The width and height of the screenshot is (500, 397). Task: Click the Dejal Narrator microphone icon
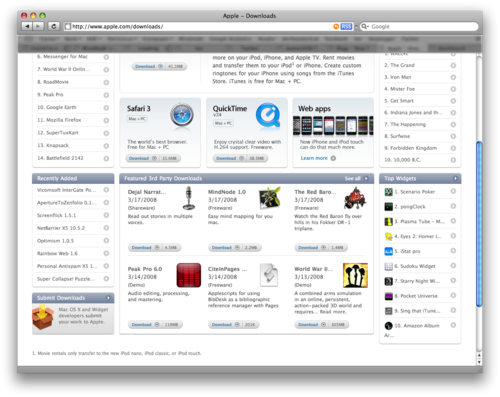point(189,198)
